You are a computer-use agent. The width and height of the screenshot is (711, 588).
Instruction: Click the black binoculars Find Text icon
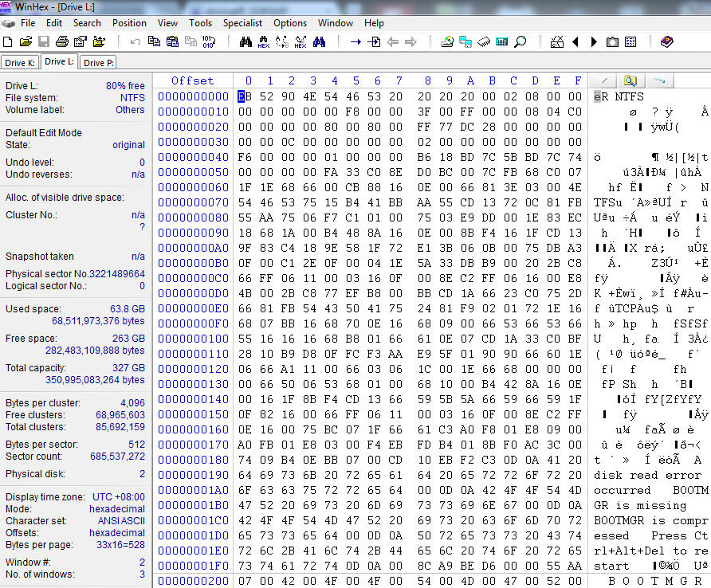click(x=246, y=42)
